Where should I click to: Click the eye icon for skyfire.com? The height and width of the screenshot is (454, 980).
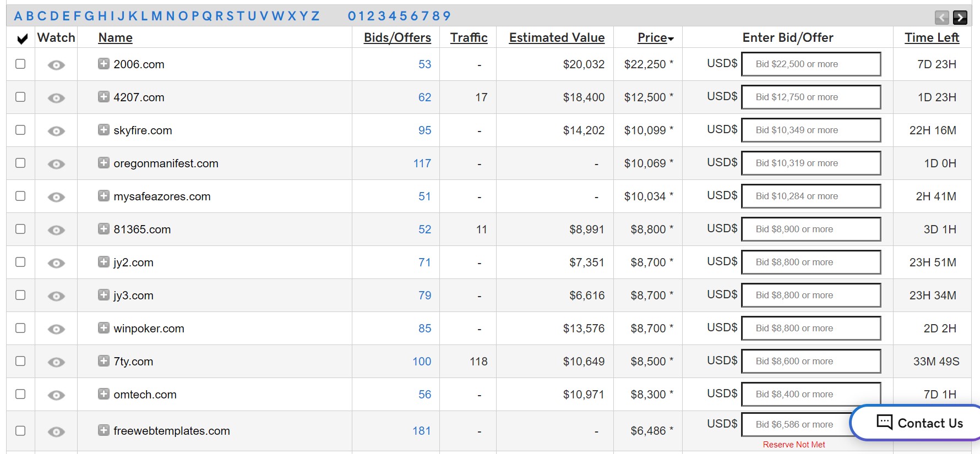[x=56, y=131]
